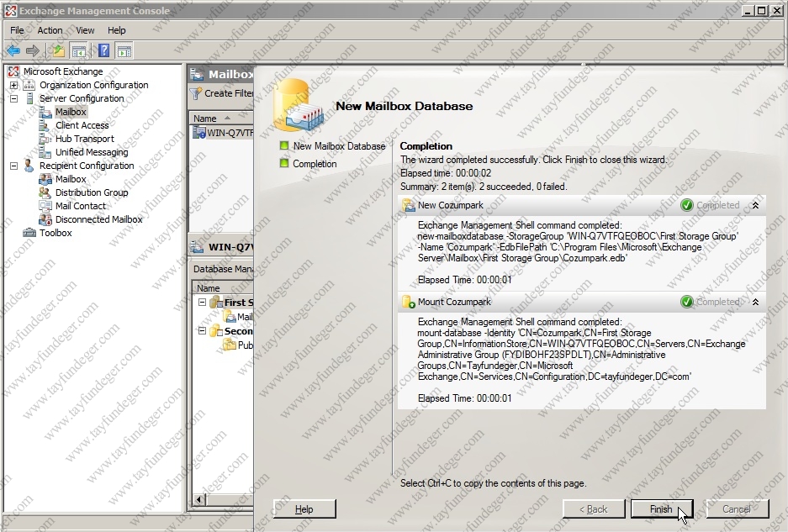This screenshot has height=532, width=788.
Task: Collapse the First Storage Group node
Action: (202, 302)
